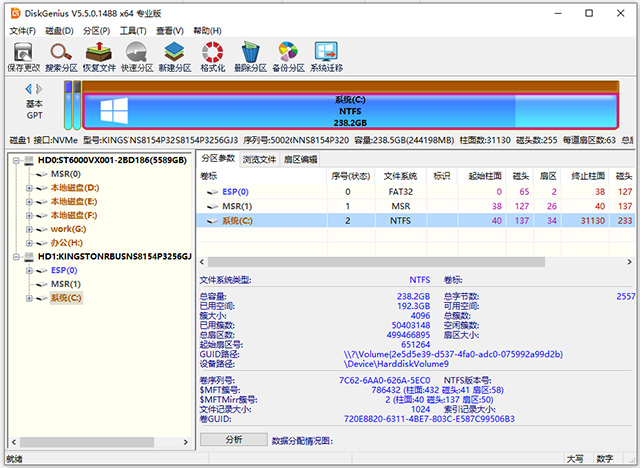Launch the 恢复文件 file recovery tool
This screenshot has width=640, height=468.
[x=99, y=57]
